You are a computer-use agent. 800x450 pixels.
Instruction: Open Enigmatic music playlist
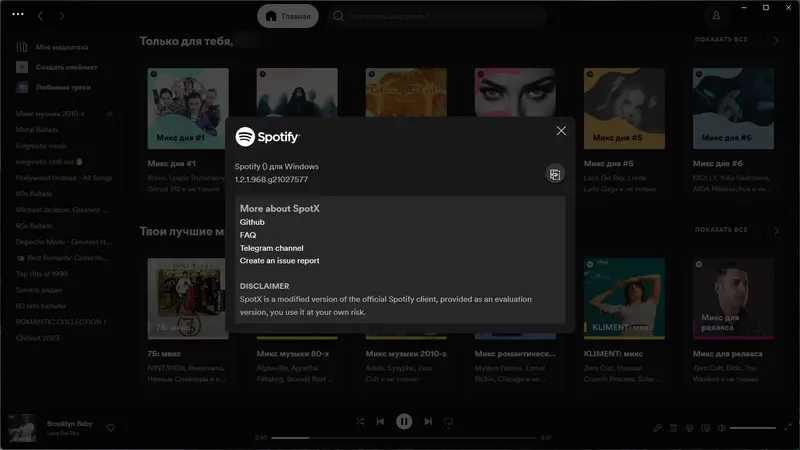pos(41,145)
